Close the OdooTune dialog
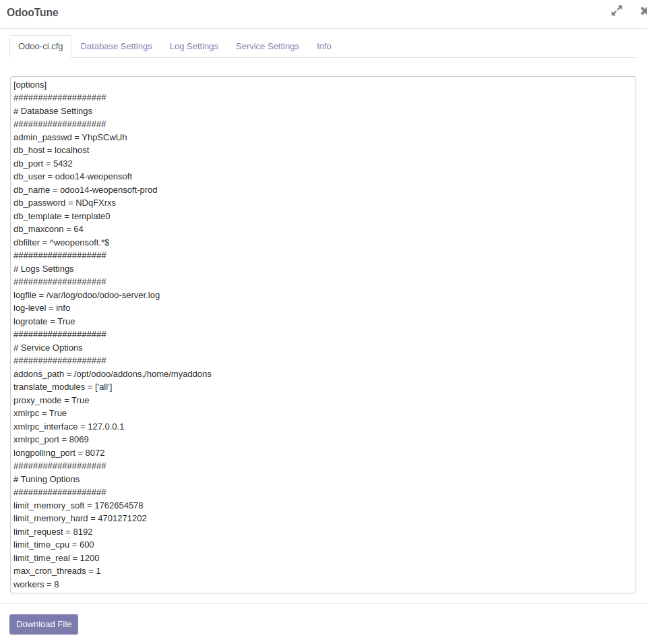647x644 pixels. pyautogui.click(x=644, y=11)
